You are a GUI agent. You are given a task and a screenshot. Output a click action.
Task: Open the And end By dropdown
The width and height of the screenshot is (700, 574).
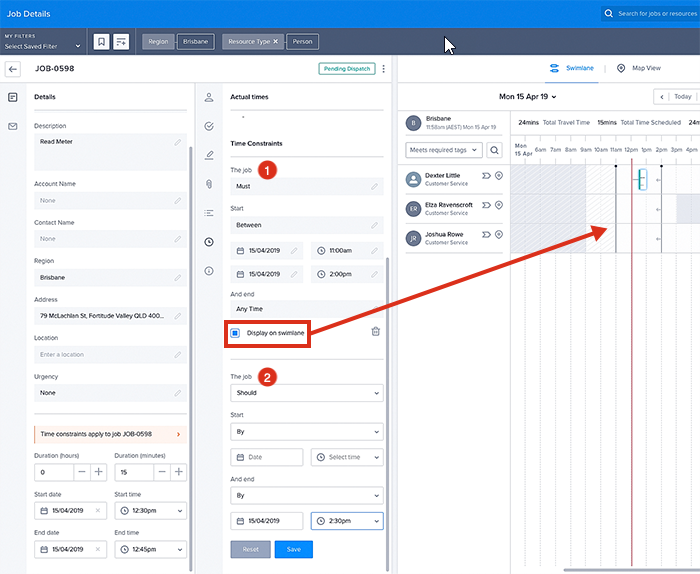point(307,495)
